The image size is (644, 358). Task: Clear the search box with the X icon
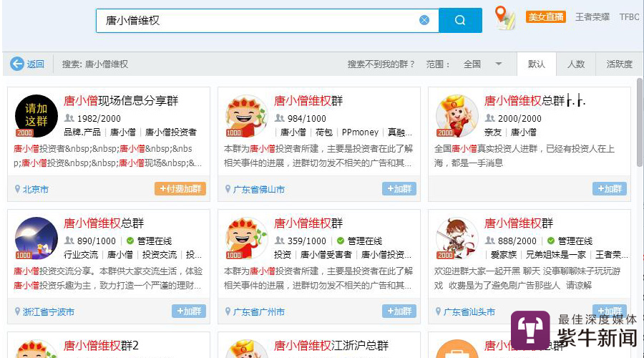tap(424, 20)
